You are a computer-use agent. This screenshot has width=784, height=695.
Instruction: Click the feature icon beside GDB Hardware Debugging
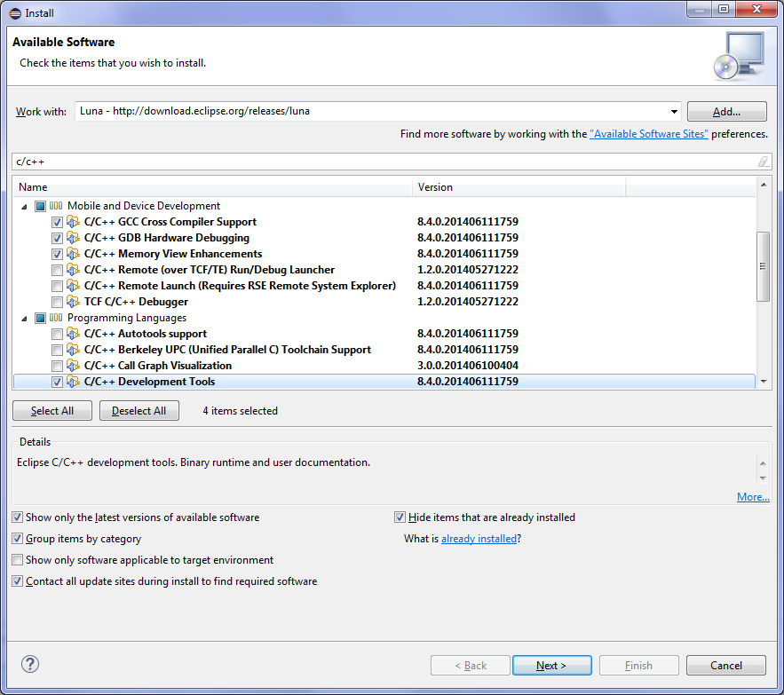point(73,238)
